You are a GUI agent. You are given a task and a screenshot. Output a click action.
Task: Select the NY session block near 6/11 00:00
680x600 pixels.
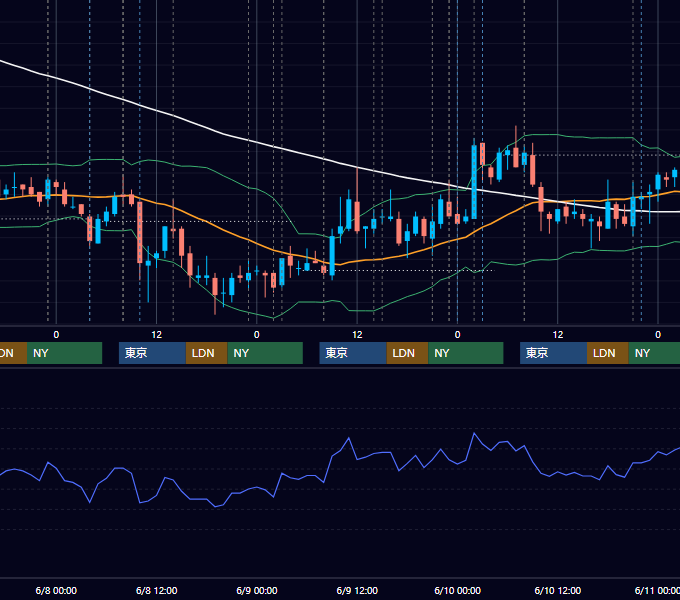pos(654,353)
